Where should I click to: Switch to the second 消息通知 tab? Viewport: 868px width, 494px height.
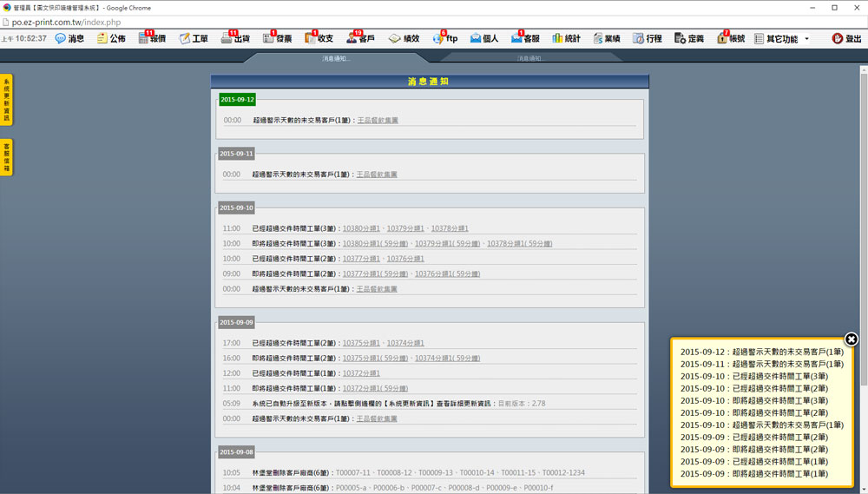pyautogui.click(x=529, y=59)
